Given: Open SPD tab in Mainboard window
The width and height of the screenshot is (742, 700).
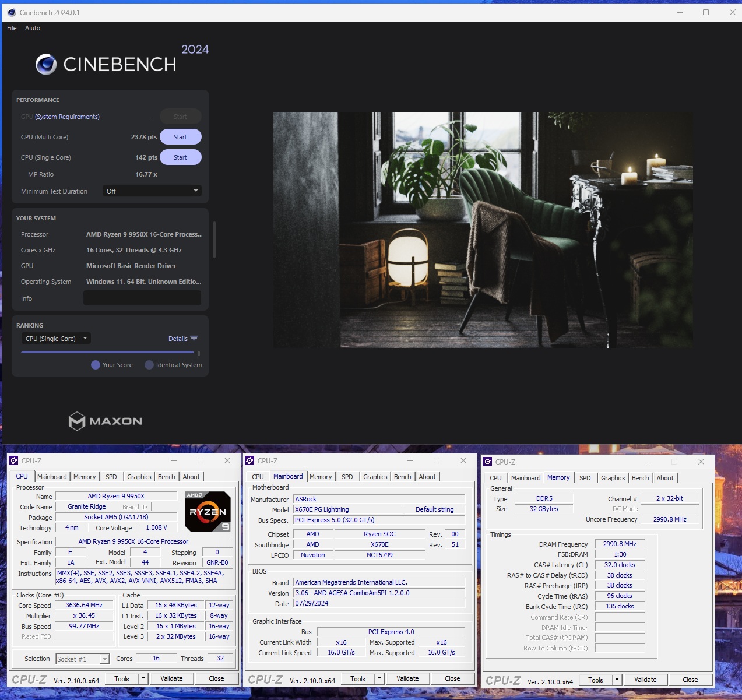Looking at the screenshot, I should click(x=347, y=477).
